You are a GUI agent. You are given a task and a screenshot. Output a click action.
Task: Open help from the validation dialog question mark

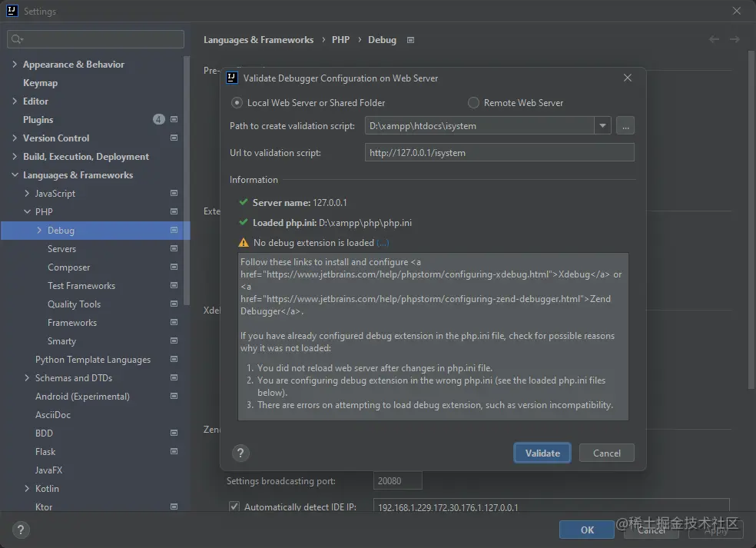click(x=240, y=453)
